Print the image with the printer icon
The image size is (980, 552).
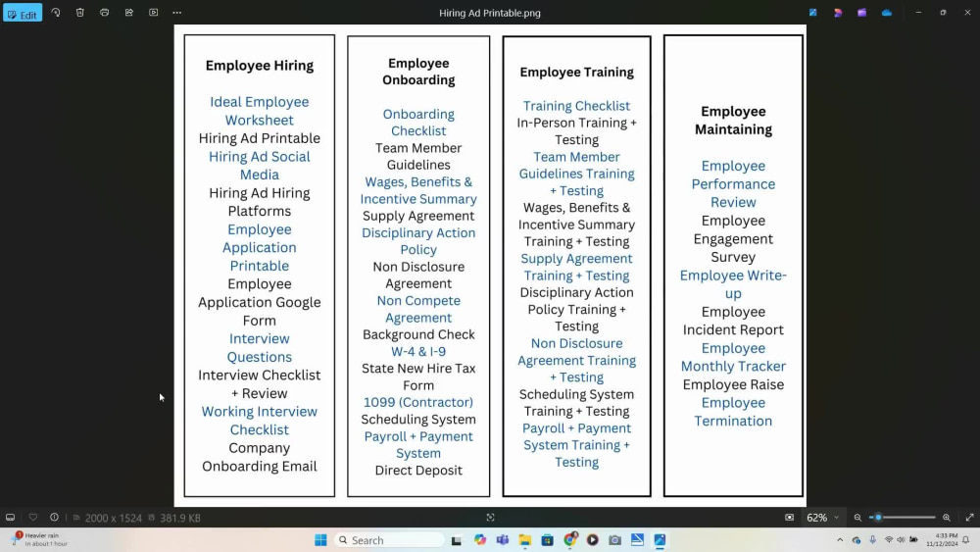(105, 13)
